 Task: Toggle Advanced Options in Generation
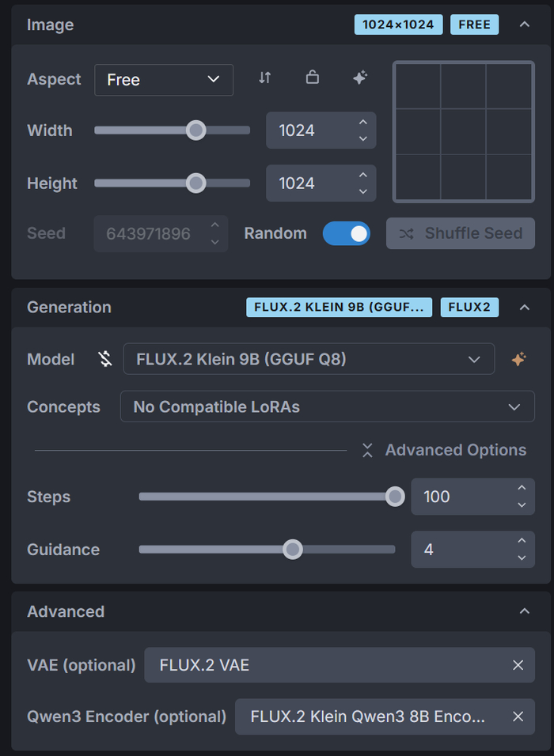(x=444, y=450)
